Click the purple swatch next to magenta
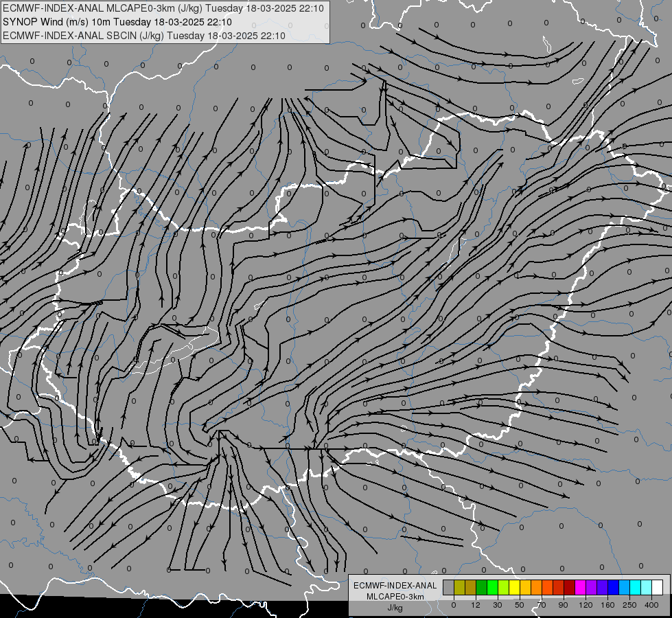The height and width of the screenshot is (618, 672). [592, 587]
